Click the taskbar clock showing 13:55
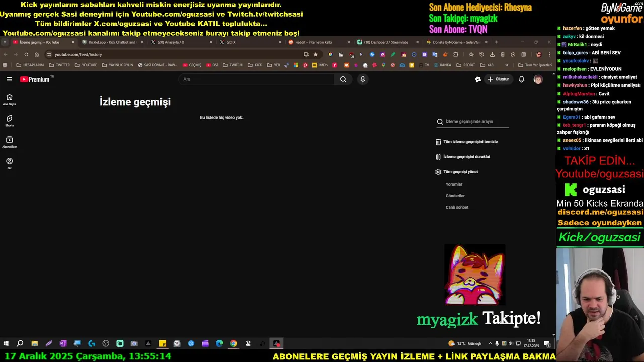 531,343
